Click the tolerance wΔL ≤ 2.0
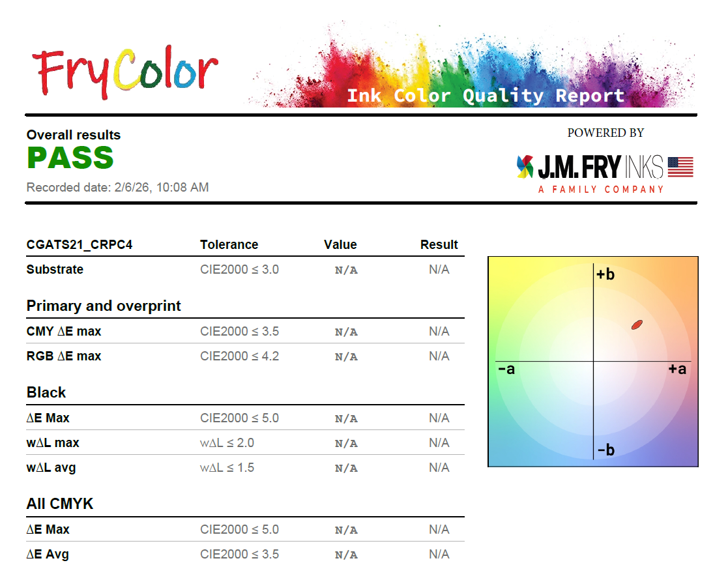This screenshot has width=728, height=565. [x=227, y=443]
